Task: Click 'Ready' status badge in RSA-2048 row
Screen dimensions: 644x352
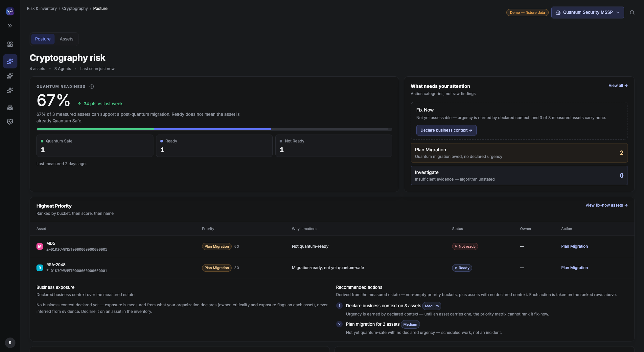Action: [x=462, y=268]
